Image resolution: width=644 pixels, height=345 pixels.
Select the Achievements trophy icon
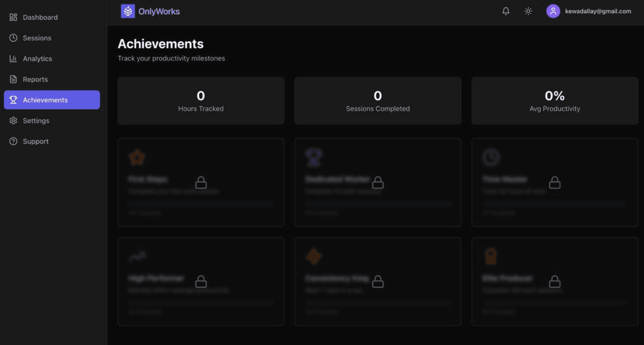pos(13,100)
